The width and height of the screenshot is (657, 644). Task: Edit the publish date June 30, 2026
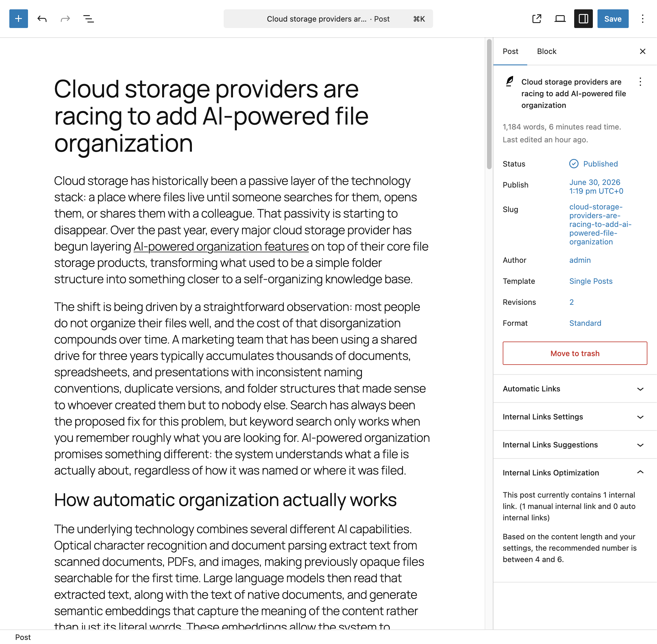tap(596, 187)
